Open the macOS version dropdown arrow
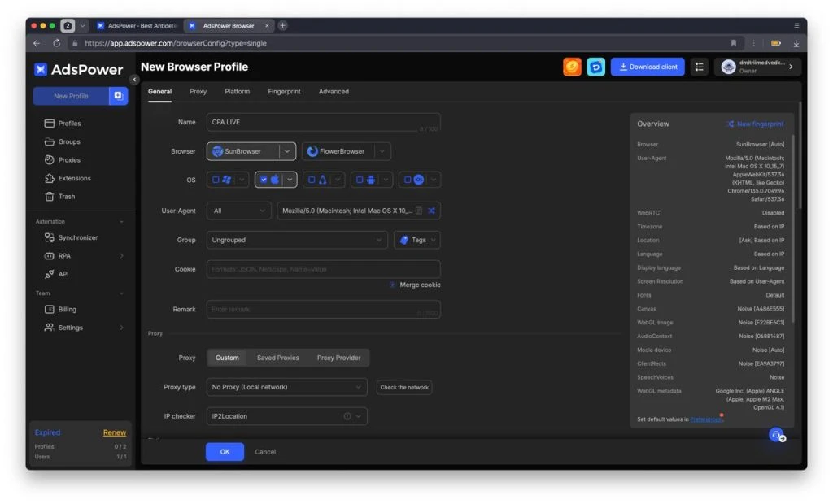This screenshot has height=504, width=833. tap(290, 180)
